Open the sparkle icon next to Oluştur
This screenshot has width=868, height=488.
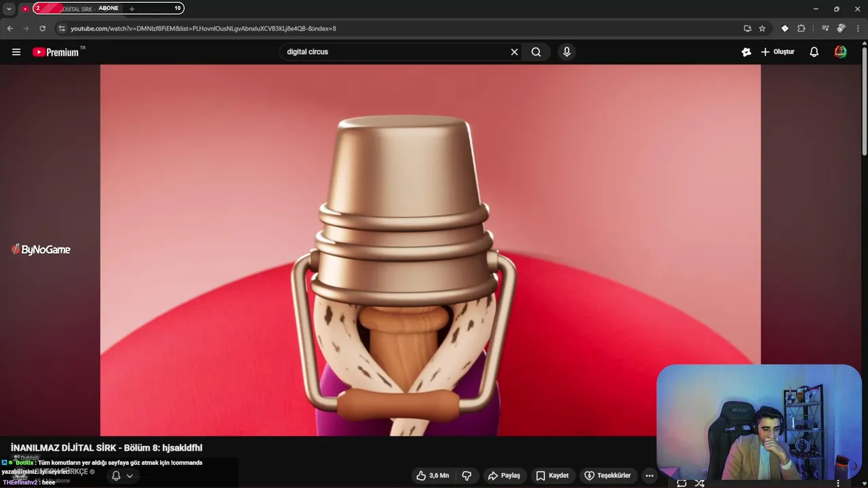click(x=746, y=52)
